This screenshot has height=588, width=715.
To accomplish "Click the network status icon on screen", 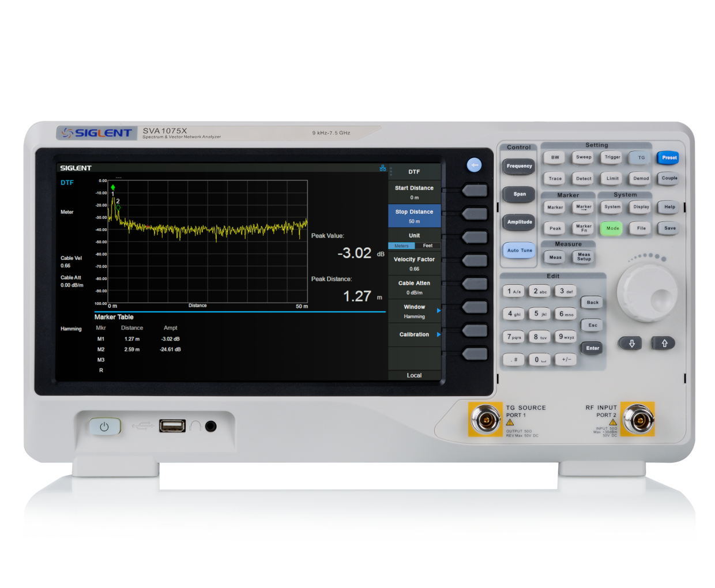I will pos(382,168).
